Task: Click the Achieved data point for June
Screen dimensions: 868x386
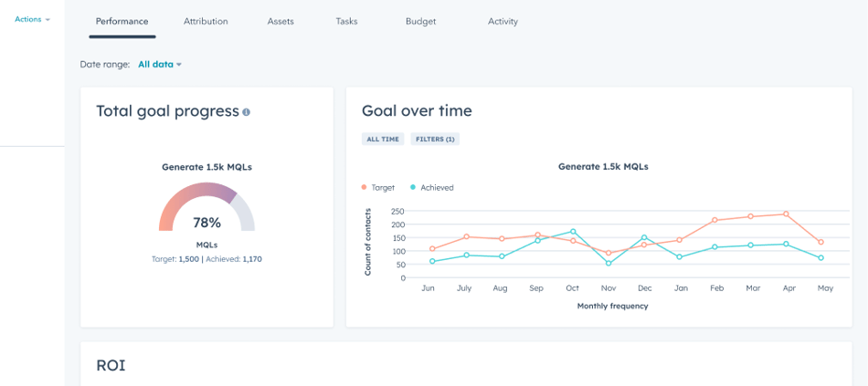Action: (x=432, y=261)
